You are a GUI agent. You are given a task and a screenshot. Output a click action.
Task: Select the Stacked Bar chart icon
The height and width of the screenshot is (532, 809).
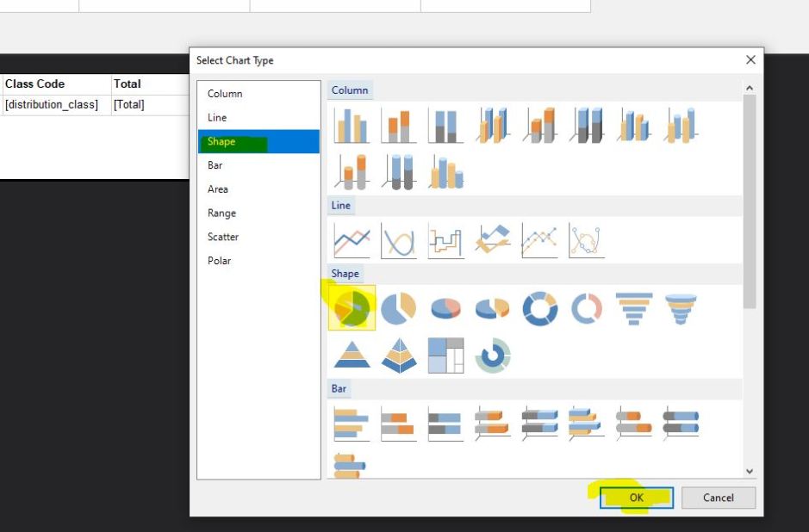398,424
